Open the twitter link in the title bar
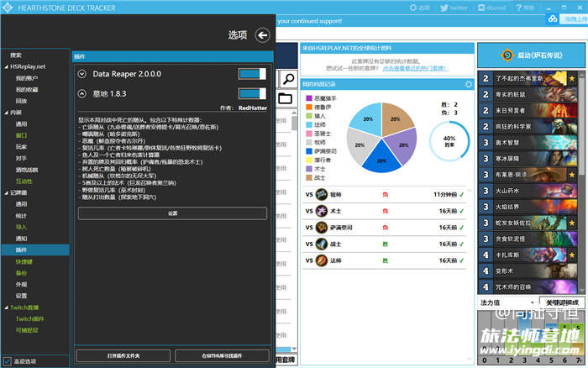This screenshot has height=368, width=588. coord(454,8)
